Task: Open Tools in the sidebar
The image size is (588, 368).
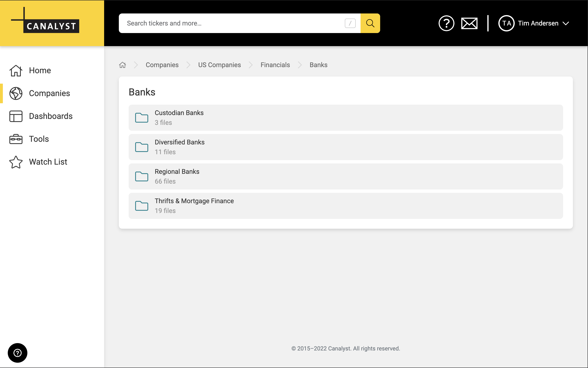Action: 39,139
